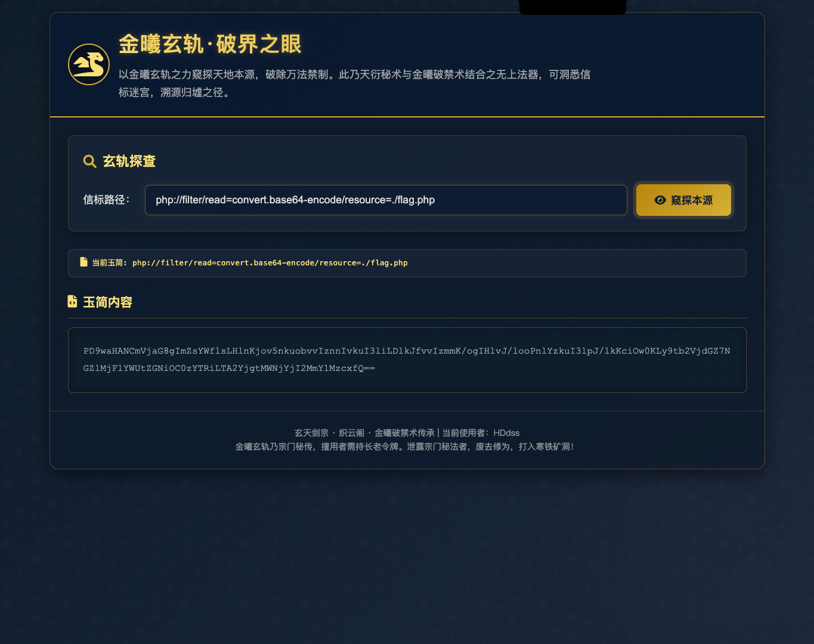Screen dimensions: 814x644
Task: Click the 玄天剑宗 text in footer
Action: [x=311, y=433]
